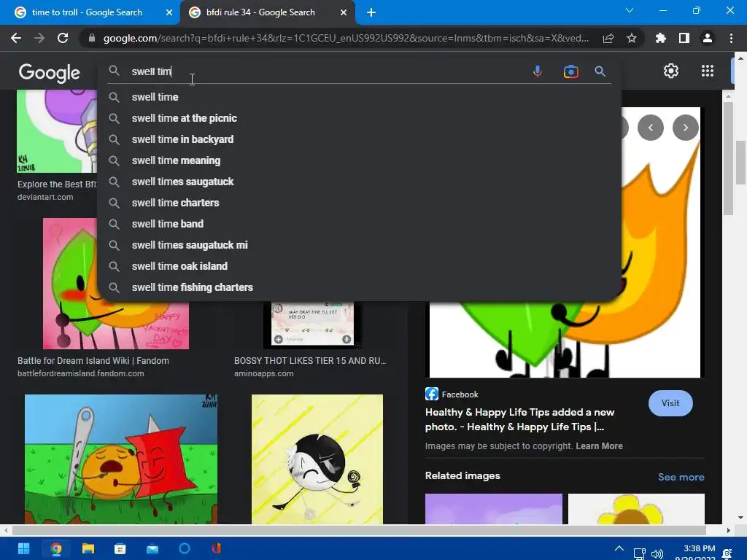Open the yellow background ball character thumbnail

[317, 459]
